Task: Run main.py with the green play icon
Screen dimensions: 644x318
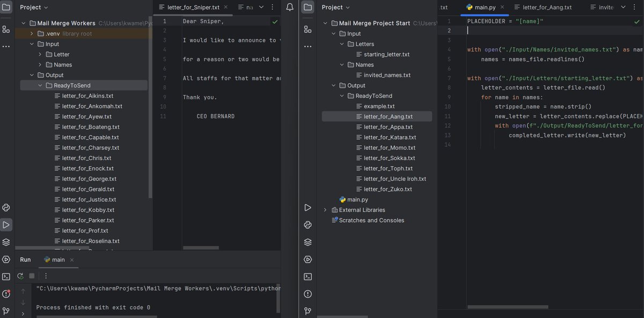Action: pyautogui.click(x=308, y=208)
